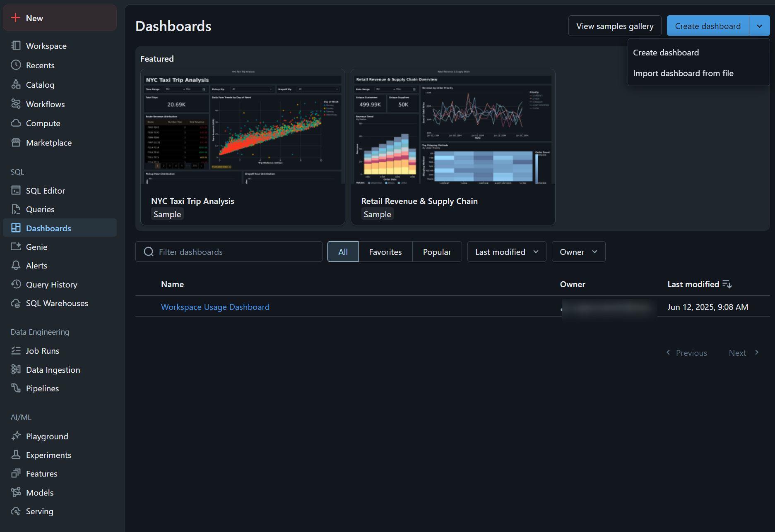Click the Alerts bell icon

click(x=16, y=266)
